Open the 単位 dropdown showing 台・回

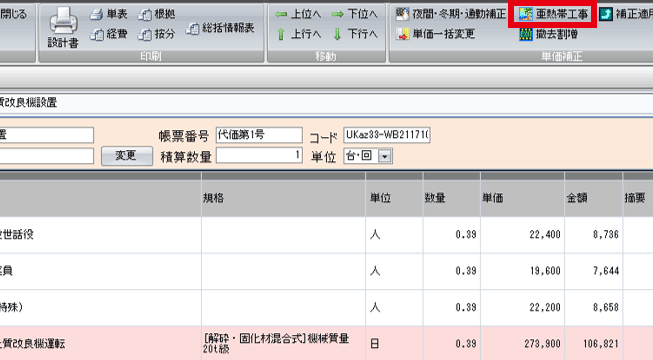(368, 156)
